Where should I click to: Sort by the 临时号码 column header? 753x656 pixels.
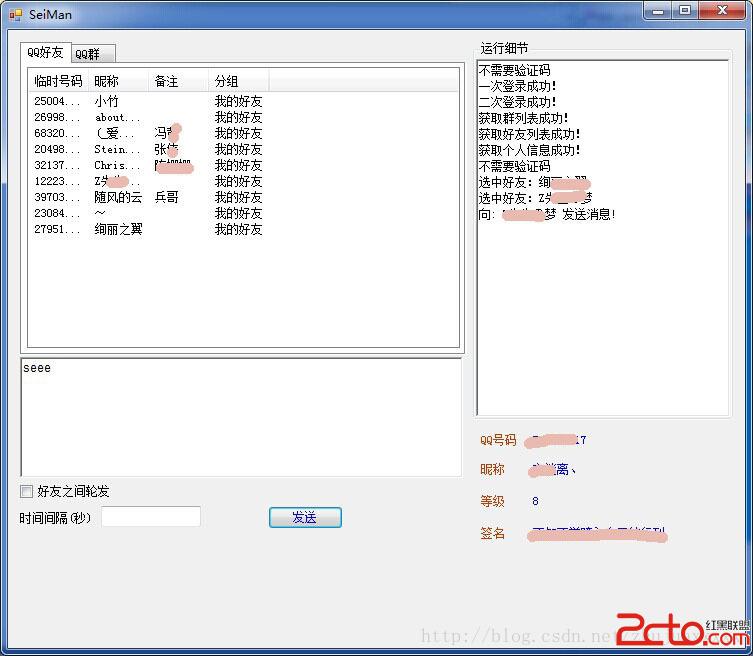[59, 81]
